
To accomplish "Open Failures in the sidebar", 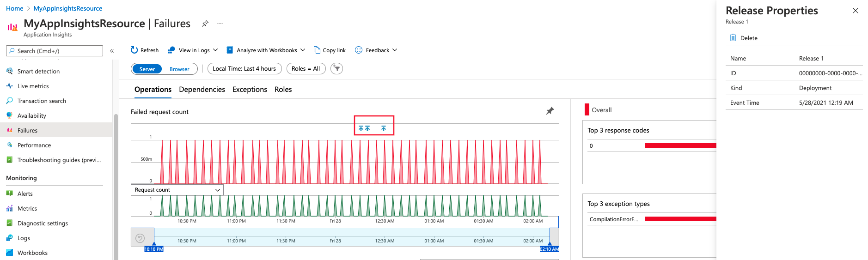I will (x=56, y=130).
